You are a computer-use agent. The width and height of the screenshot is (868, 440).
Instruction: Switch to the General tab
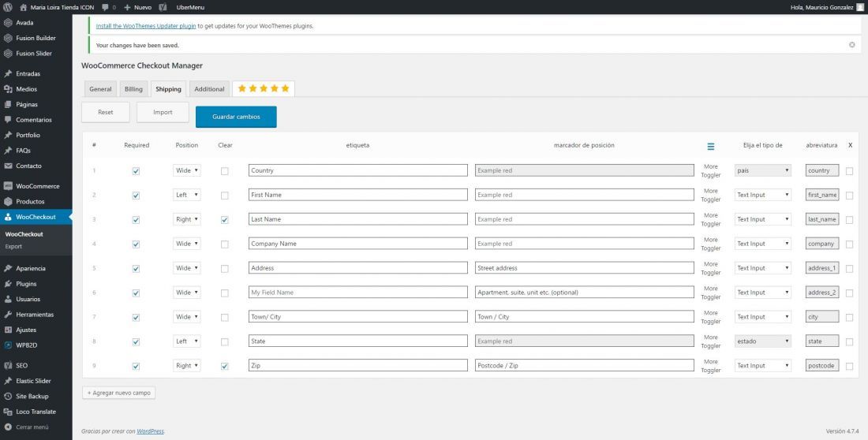tap(100, 89)
